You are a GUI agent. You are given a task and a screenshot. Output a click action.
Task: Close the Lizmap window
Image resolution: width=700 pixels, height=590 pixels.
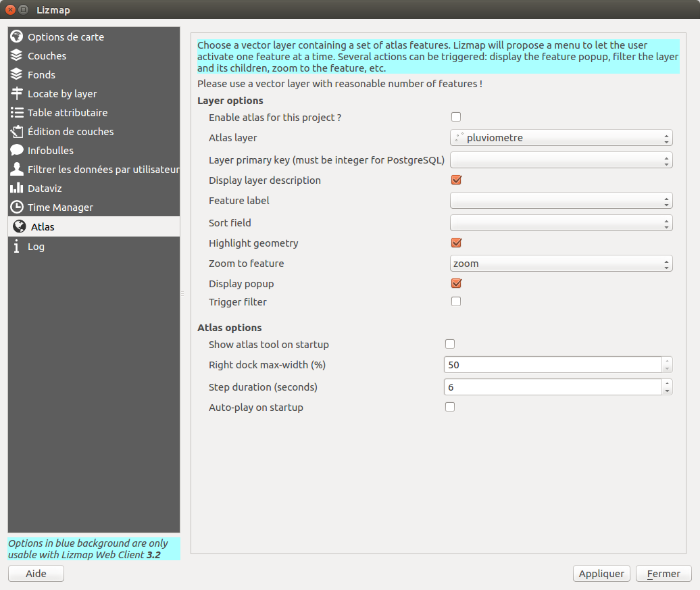click(10, 9)
